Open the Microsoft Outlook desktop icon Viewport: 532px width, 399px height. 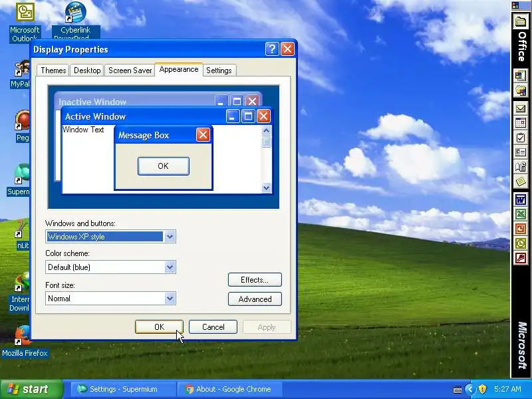pyautogui.click(x=25, y=21)
